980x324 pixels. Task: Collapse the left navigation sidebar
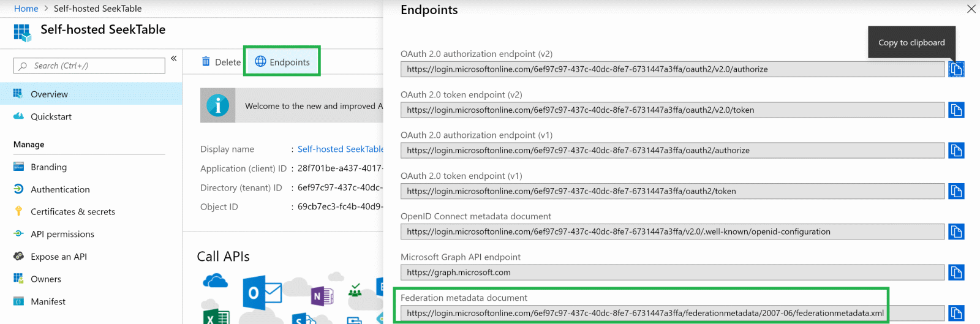(174, 58)
